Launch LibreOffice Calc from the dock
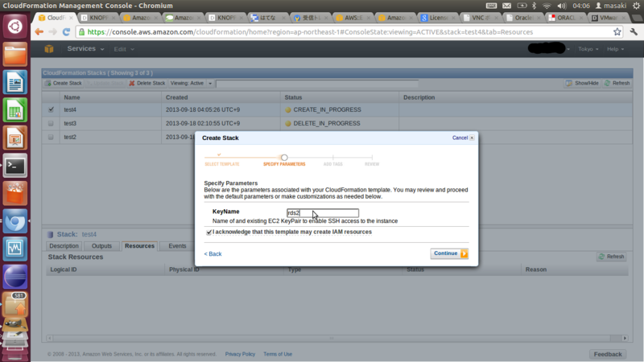644x362 pixels. coord(15,110)
